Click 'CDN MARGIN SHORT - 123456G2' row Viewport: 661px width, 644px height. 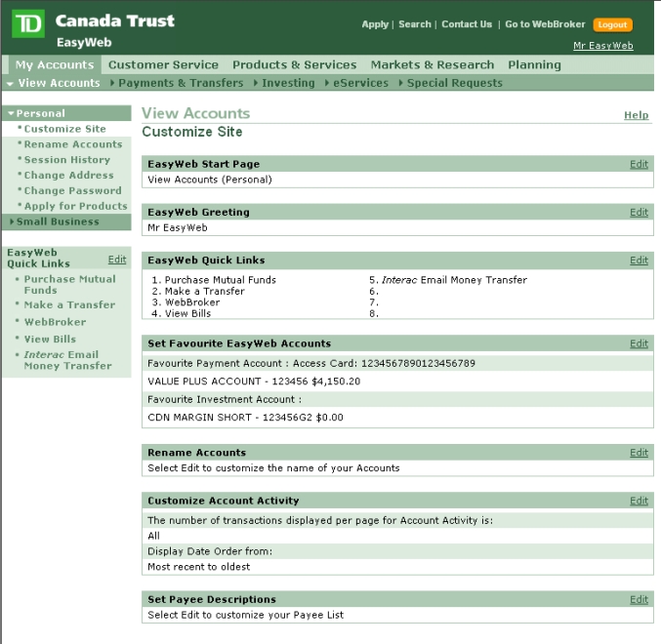coord(397,418)
